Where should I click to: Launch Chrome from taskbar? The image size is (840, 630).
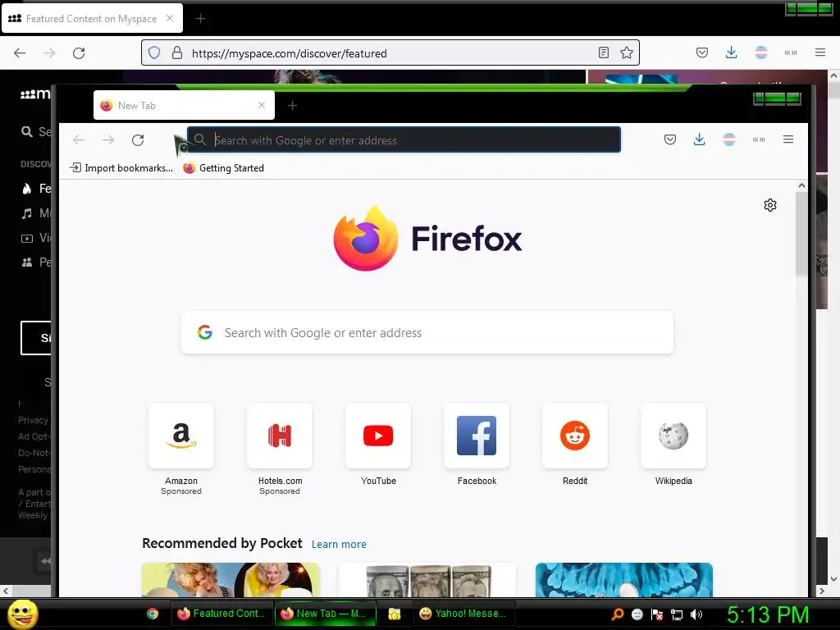[x=153, y=614]
